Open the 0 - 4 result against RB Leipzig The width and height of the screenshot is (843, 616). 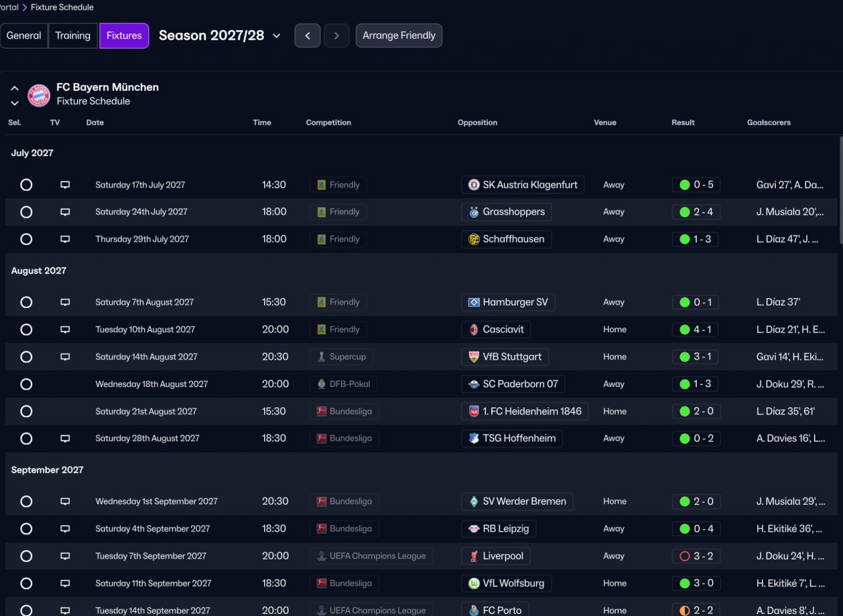coord(696,528)
